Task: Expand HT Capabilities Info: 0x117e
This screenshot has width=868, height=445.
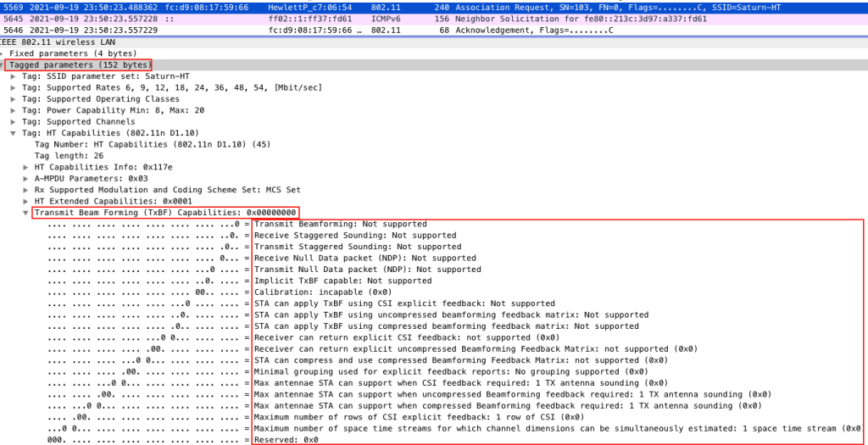Action: (x=26, y=167)
